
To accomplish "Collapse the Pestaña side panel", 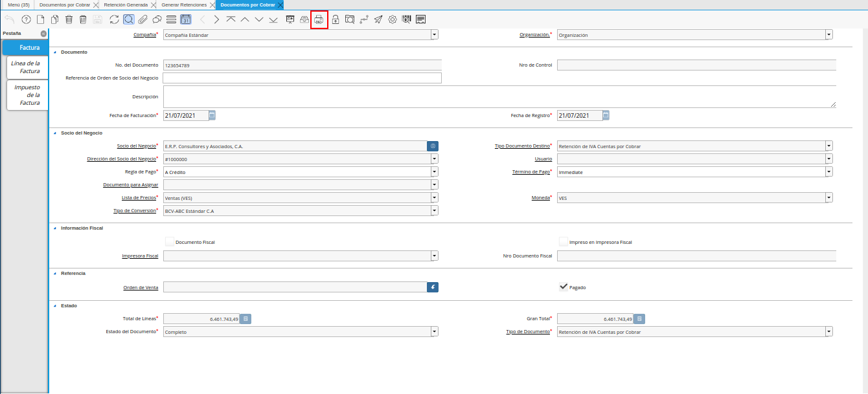I will (43, 33).
